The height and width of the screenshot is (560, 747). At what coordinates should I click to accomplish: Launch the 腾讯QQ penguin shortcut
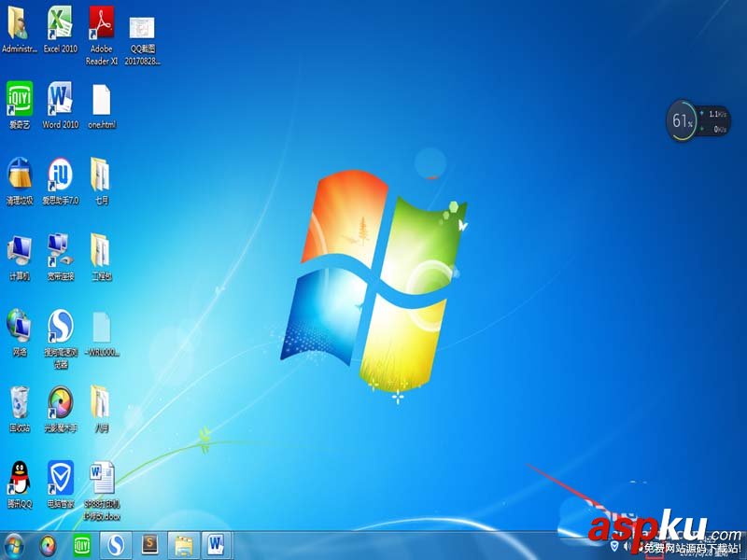[20, 484]
